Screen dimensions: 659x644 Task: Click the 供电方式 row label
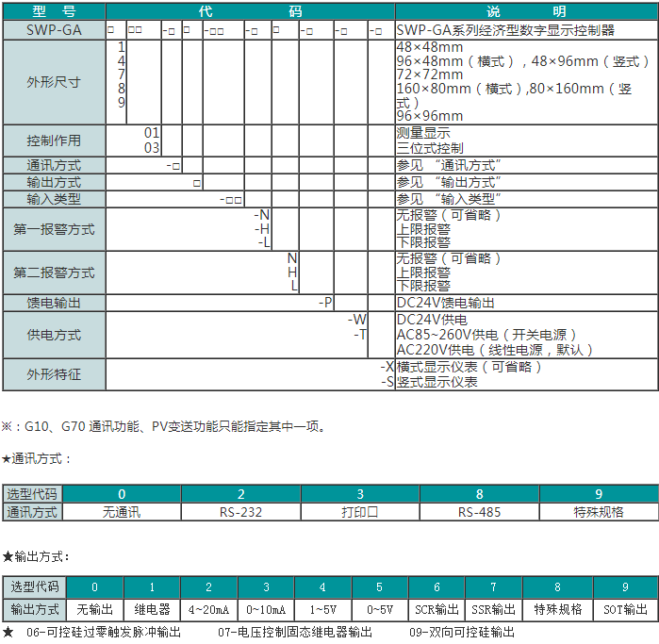coord(54,335)
